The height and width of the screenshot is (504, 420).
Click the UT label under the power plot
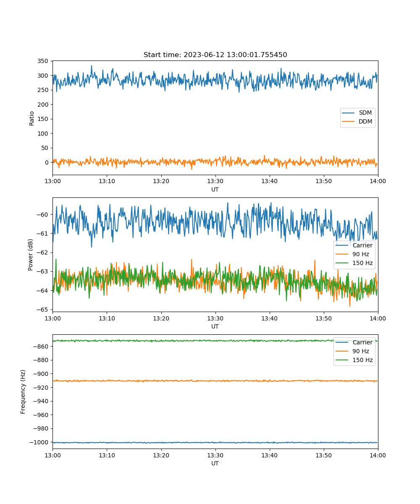215,326
